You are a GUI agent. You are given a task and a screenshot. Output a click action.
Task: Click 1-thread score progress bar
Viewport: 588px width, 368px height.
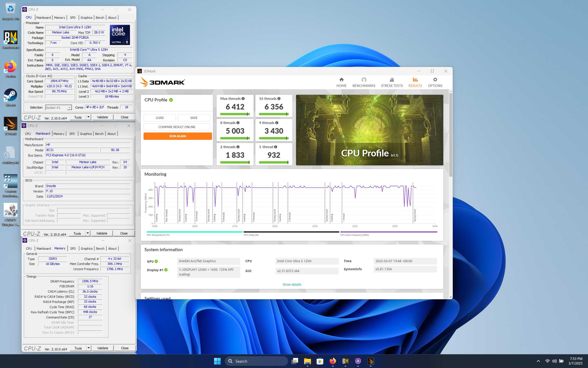click(274, 162)
